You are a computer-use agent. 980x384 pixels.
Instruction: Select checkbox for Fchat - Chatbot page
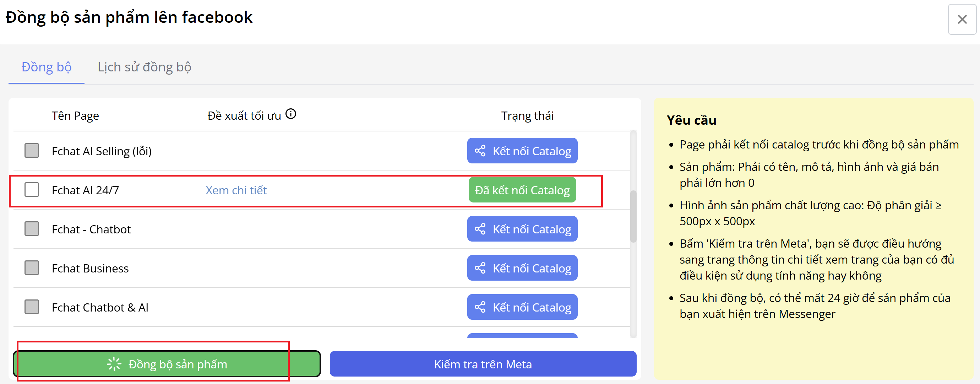click(32, 229)
